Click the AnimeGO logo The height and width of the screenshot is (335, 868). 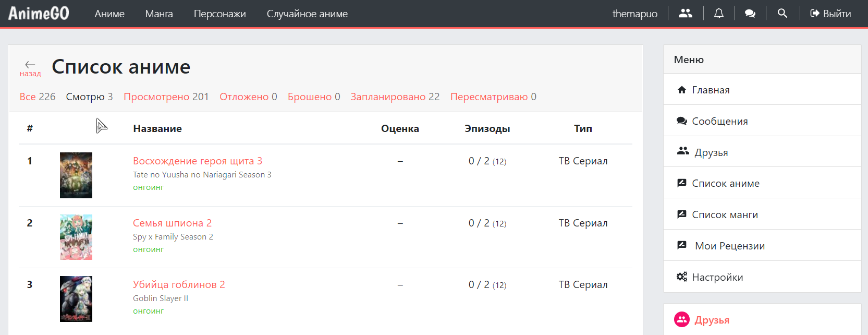click(x=39, y=14)
